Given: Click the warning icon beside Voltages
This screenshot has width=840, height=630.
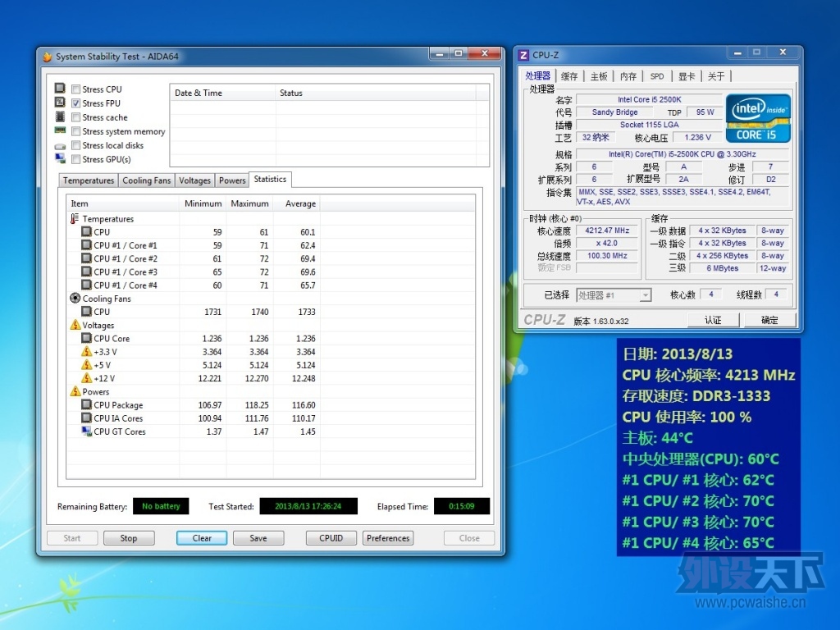Looking at the screenshot, I should pos(75,325).
